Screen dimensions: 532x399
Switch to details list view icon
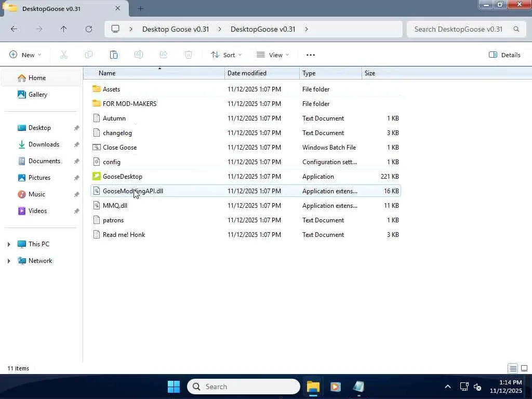(x=513, y=368)
